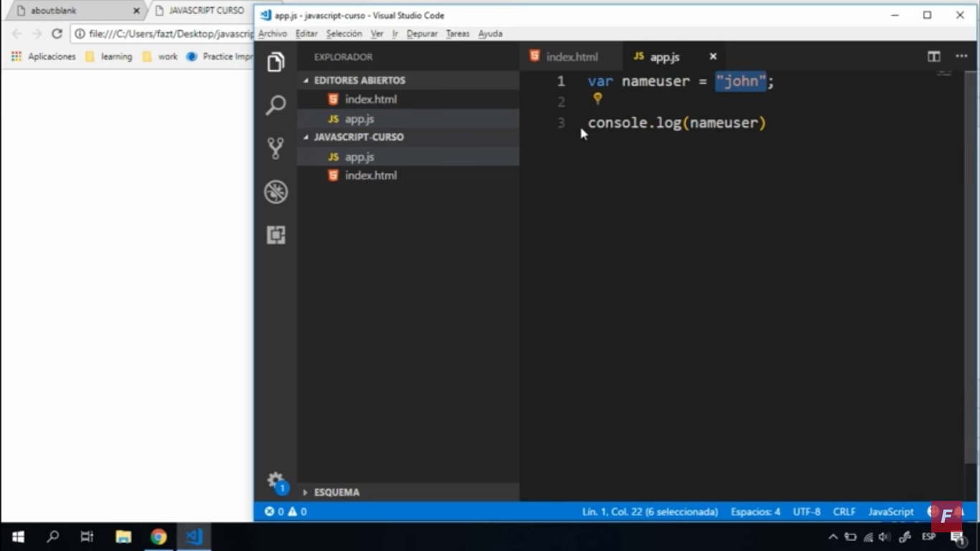Open index.html in JAVASCRIPT-CURSO folder

[x=408, y=176]
